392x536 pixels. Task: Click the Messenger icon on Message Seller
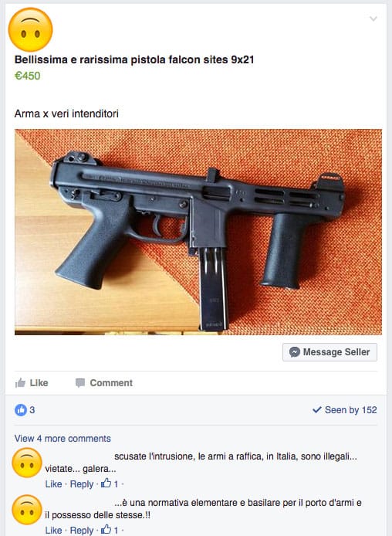click(294, 352)
